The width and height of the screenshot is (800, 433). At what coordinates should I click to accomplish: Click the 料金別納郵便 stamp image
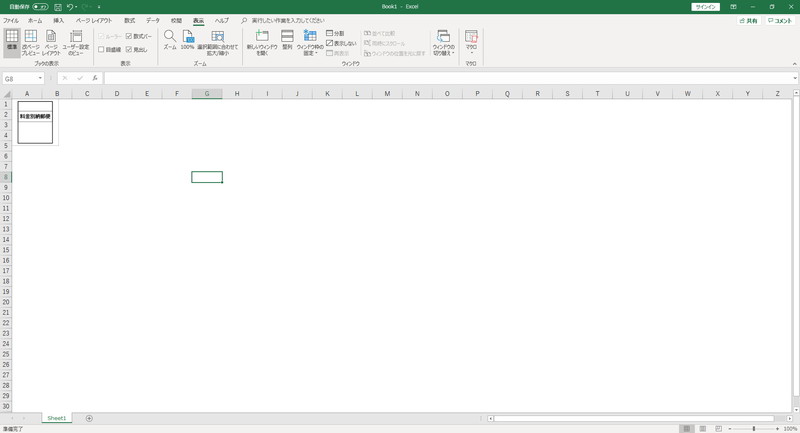pos(35,122)
